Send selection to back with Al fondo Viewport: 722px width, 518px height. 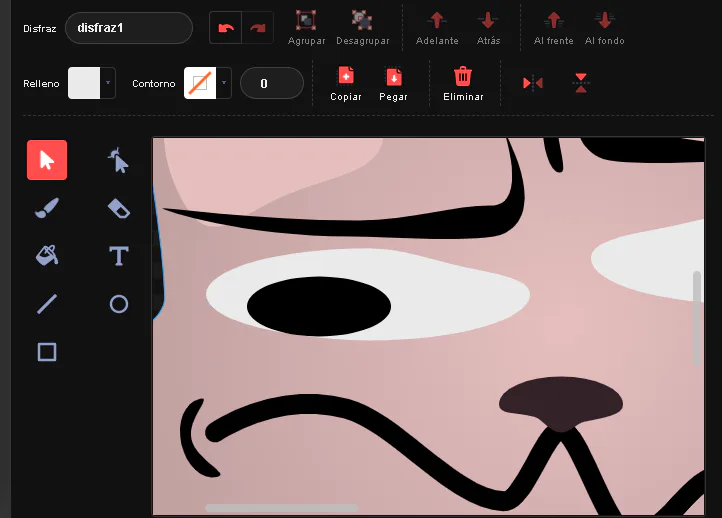(x=605, y=28)
